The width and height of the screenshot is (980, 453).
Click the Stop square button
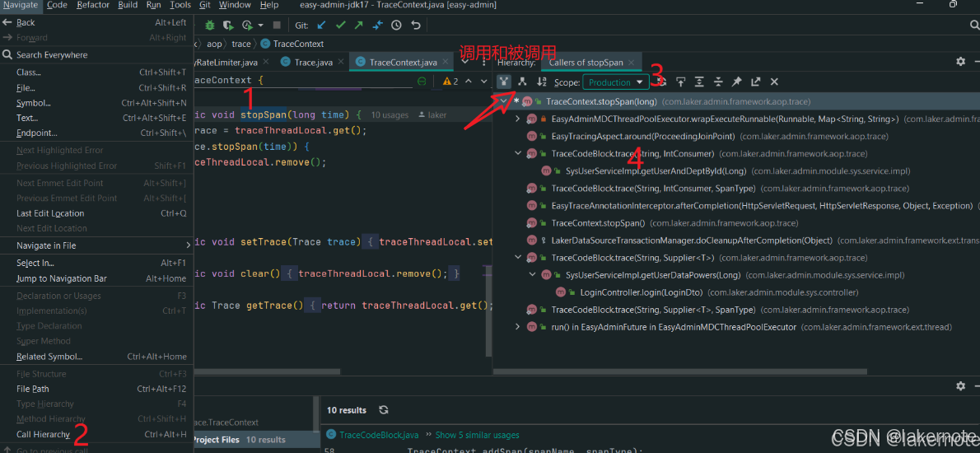(x=276, y=26)
